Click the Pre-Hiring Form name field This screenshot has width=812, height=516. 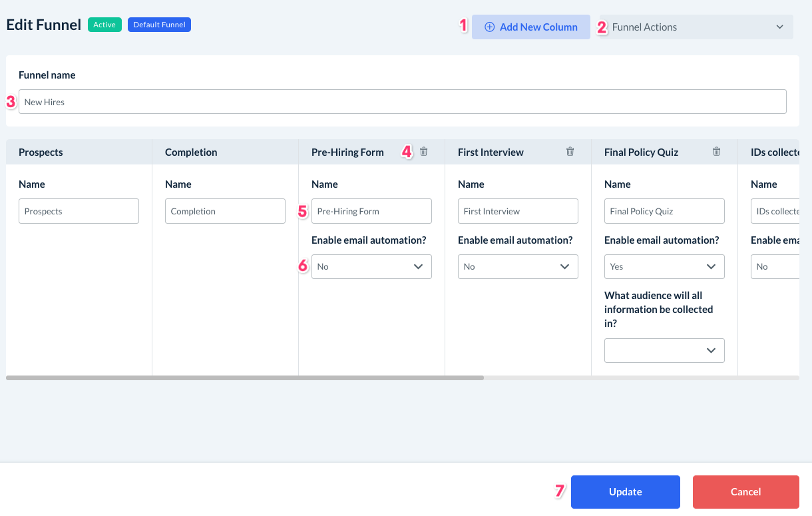pos(371,211)
